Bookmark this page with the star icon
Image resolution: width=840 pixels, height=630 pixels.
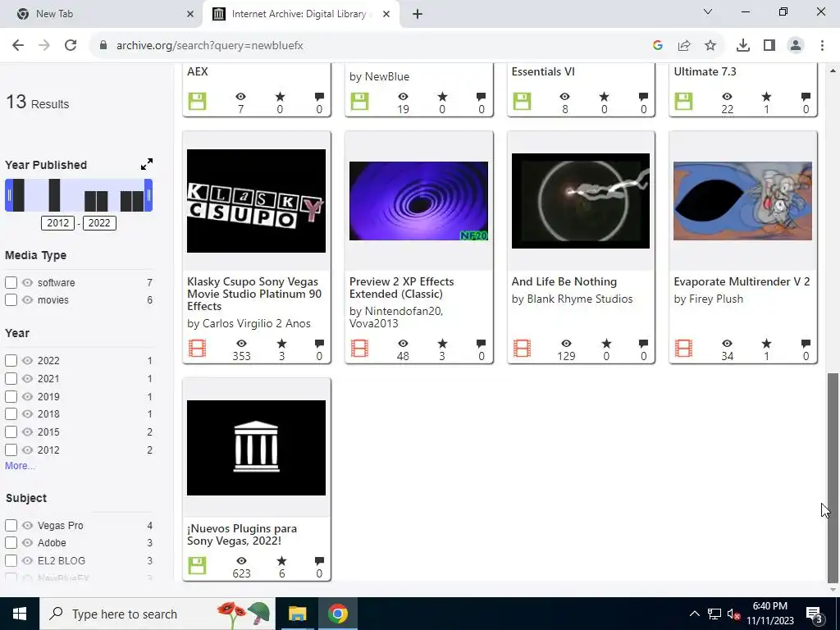pos(710,46)
